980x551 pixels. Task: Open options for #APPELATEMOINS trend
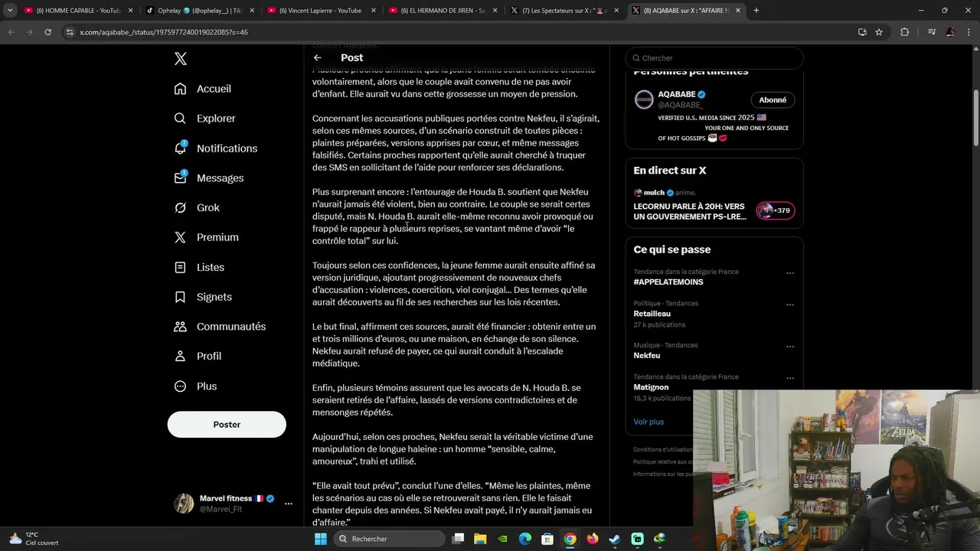pos(790,273)
